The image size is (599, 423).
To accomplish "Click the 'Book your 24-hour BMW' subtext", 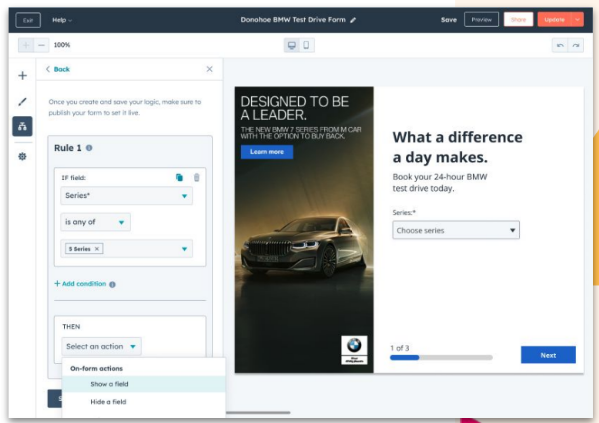I will coord(440,177).
